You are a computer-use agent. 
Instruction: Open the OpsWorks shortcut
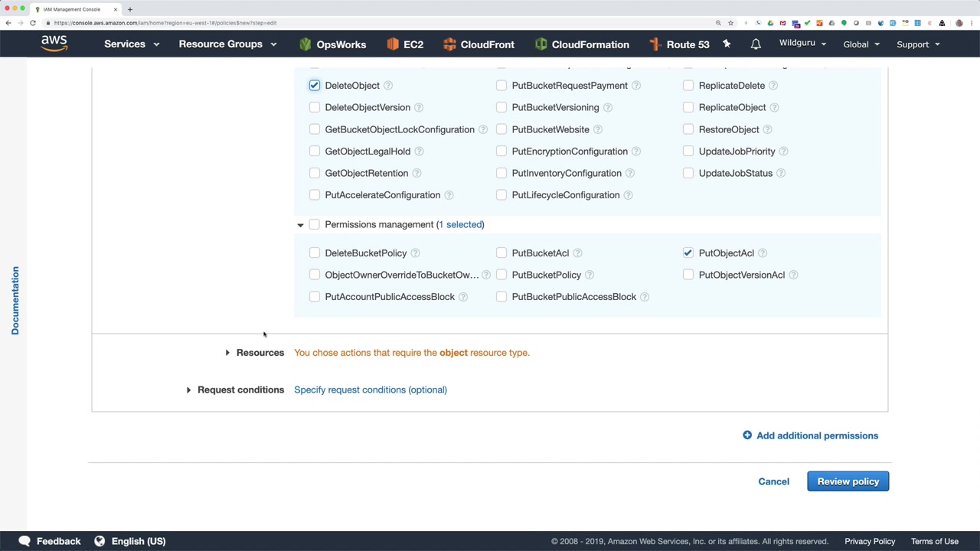(332, 44)
